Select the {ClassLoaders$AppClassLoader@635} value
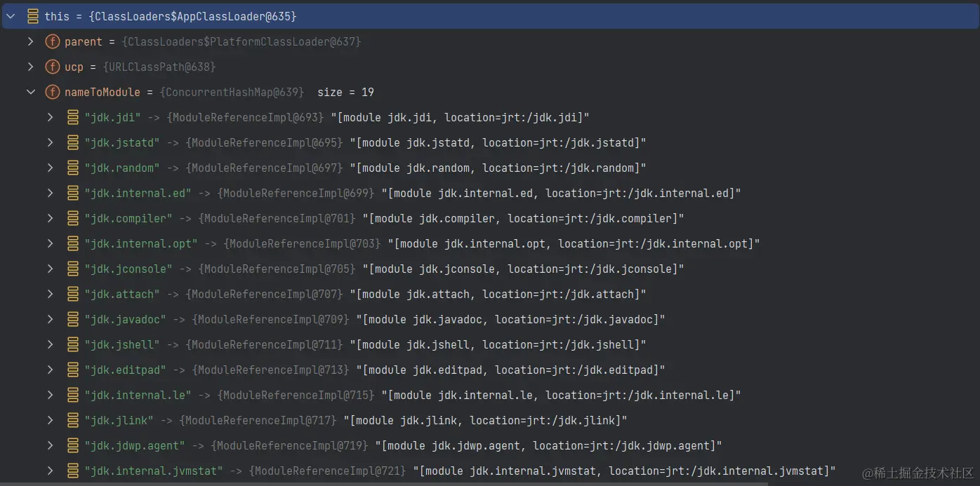This screenshot has height=486, width=980. (193, 16)
